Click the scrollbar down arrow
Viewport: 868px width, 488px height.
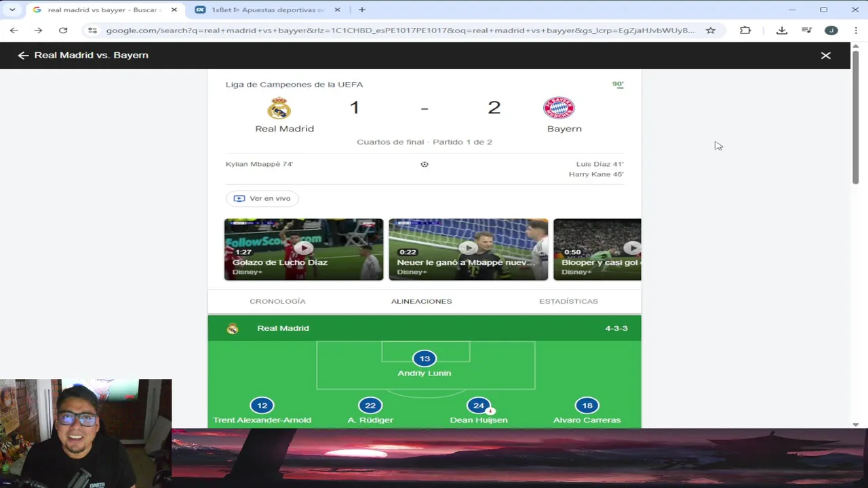[856, 424]
